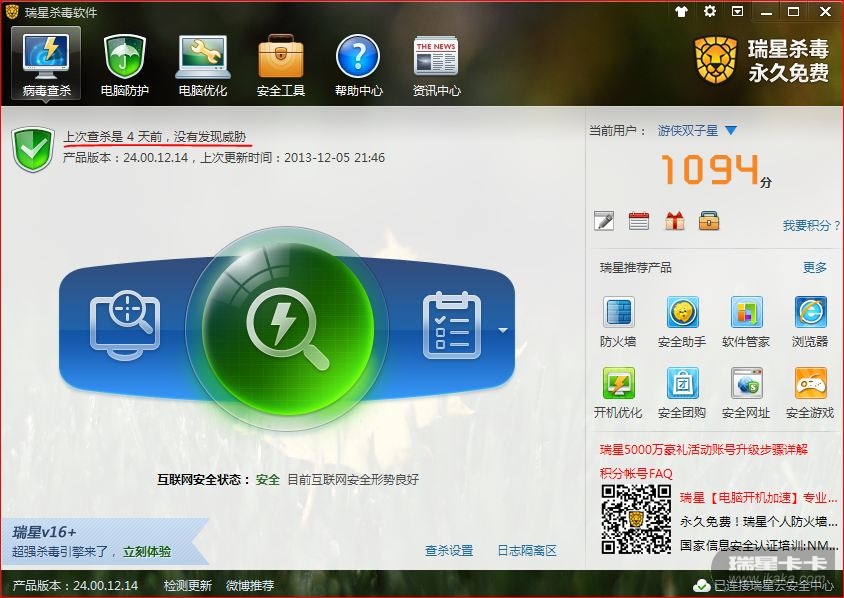Click the green shield status icon

point(33,149)
